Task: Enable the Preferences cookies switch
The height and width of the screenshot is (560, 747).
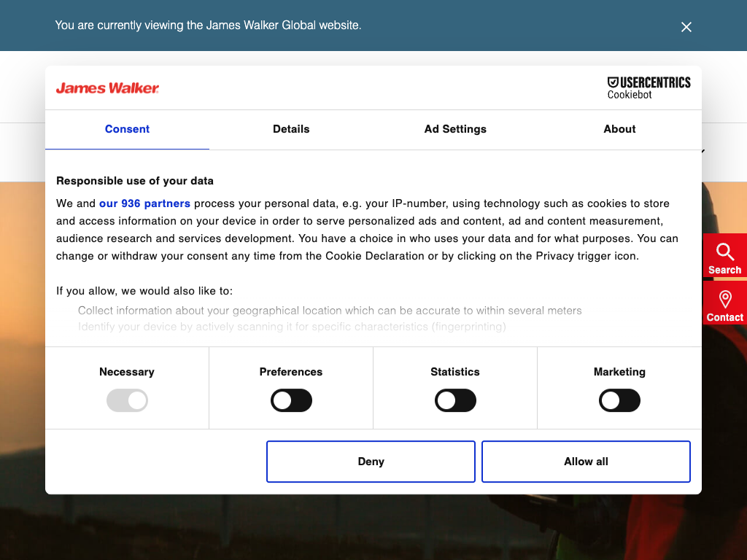Action: [291, 400]
